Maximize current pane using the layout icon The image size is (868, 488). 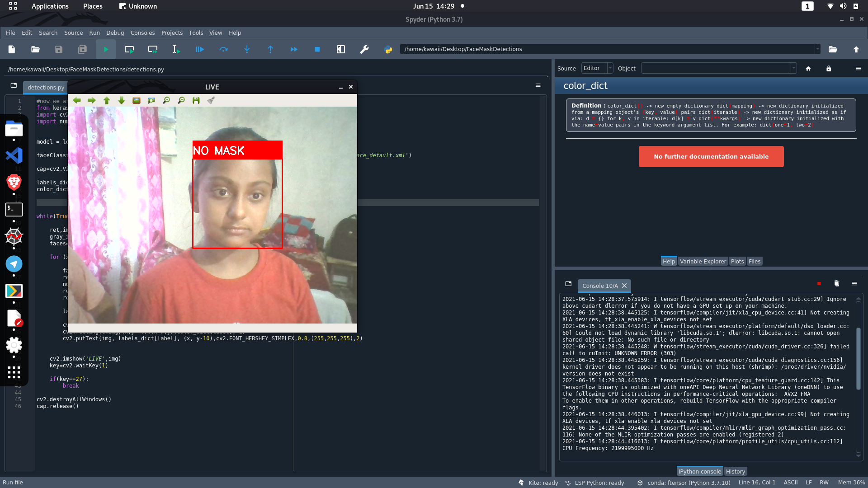[340, 49]
